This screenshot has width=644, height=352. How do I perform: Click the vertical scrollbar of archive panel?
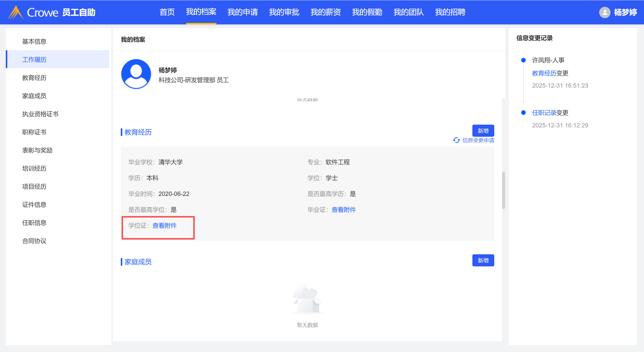[503, 190]
